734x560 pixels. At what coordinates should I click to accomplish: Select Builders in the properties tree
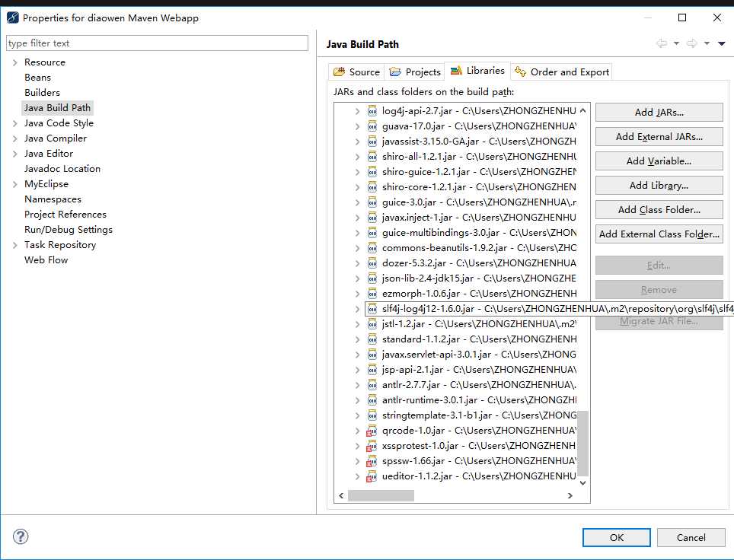[x=42, y=93]
